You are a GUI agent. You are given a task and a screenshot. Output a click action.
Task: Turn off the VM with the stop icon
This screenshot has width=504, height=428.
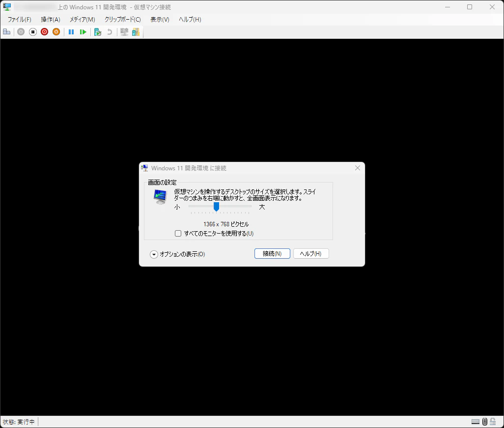click(x=33, y=32)
